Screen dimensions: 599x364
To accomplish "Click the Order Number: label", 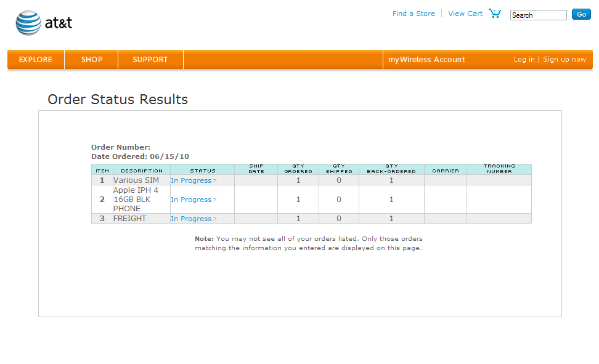I will (x=121, y=147).
